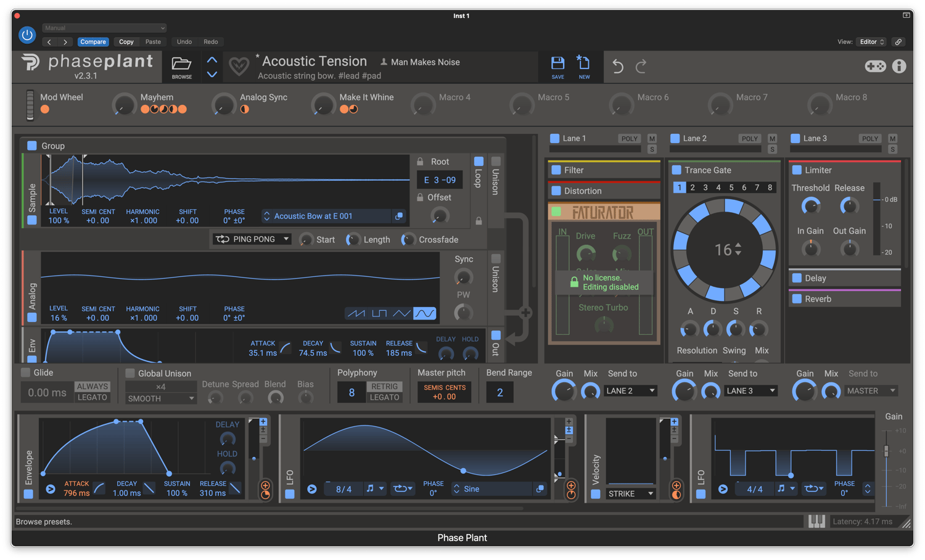This screenshot has height=560, width=925.
Task: Open the PING PONG loop mode dropdown
Action: (252, 239)
